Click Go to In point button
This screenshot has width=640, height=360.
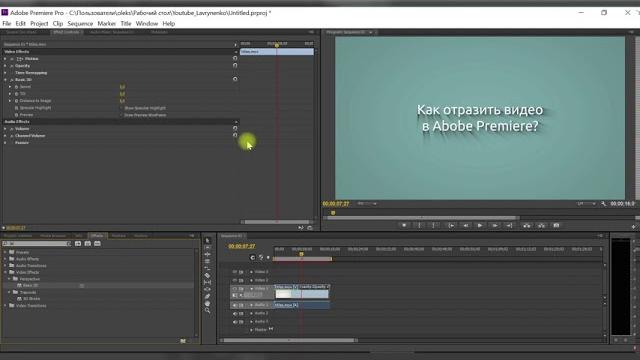click(451, 225)
